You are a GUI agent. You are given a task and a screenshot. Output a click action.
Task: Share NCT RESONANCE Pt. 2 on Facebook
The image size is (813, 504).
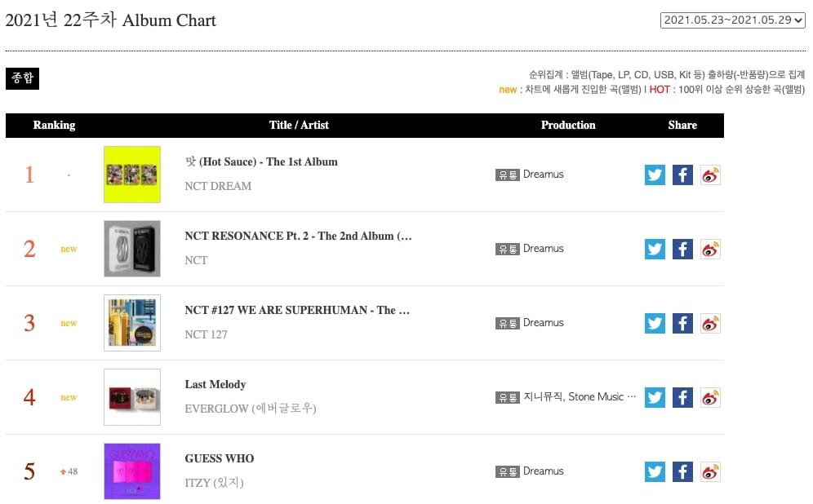(682, 249)
